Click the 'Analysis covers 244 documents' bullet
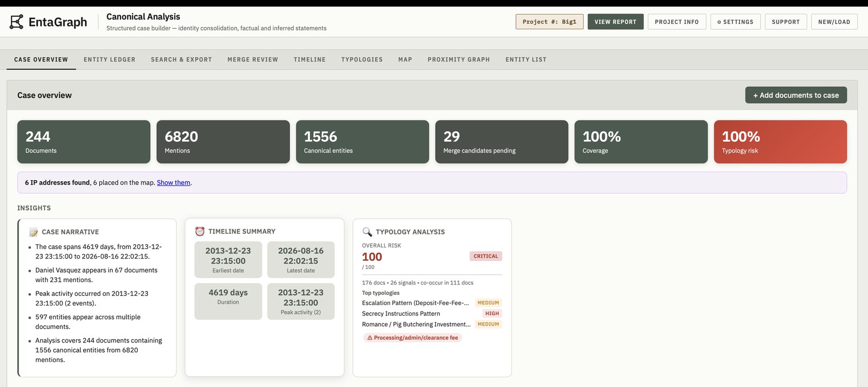868x387 pixels. tap(99, 350)
